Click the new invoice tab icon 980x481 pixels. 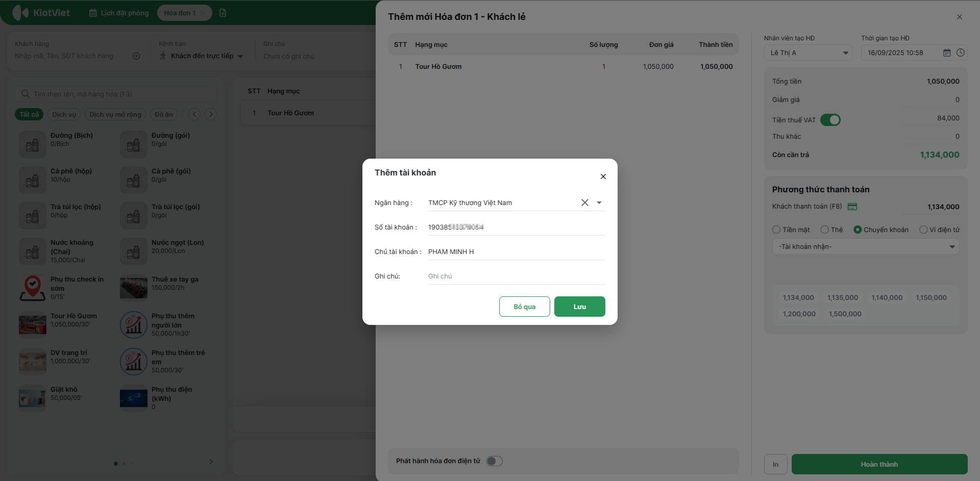coord(223,13)
